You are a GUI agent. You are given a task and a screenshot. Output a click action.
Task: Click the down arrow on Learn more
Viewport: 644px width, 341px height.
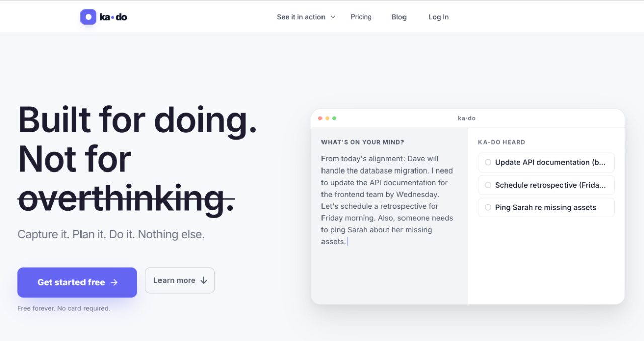click(x=204, y=280)
